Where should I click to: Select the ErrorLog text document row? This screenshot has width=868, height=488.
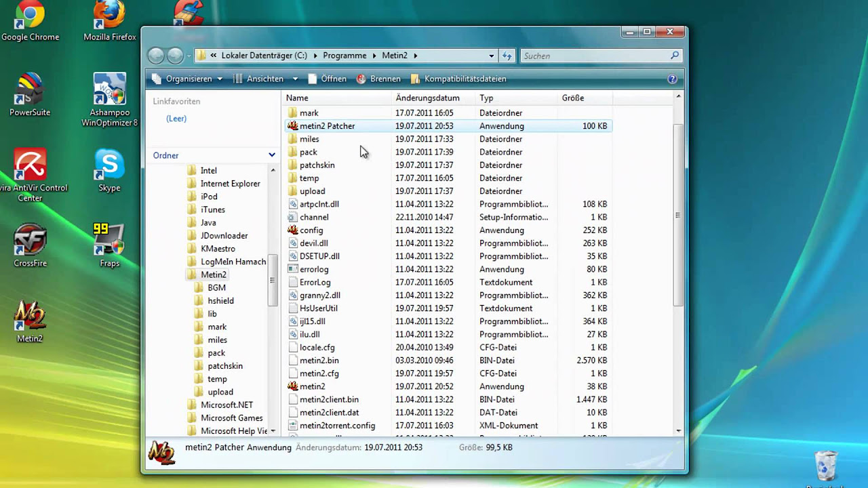click(448, 283)
